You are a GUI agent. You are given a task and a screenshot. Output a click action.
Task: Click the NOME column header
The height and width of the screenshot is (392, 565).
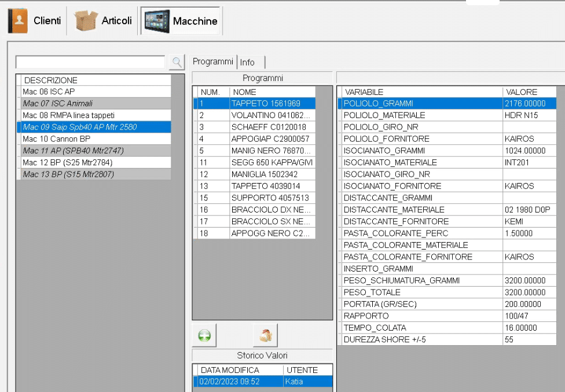(272, 92)
